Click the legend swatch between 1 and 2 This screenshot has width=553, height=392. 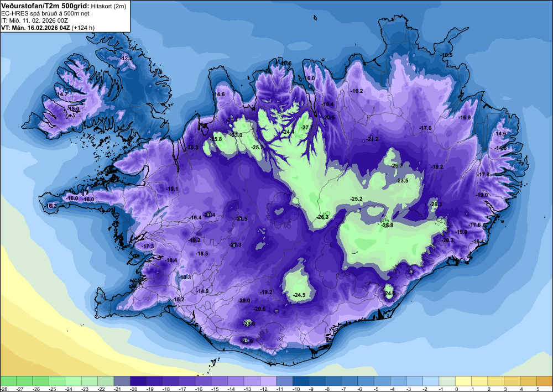[479, 381]
